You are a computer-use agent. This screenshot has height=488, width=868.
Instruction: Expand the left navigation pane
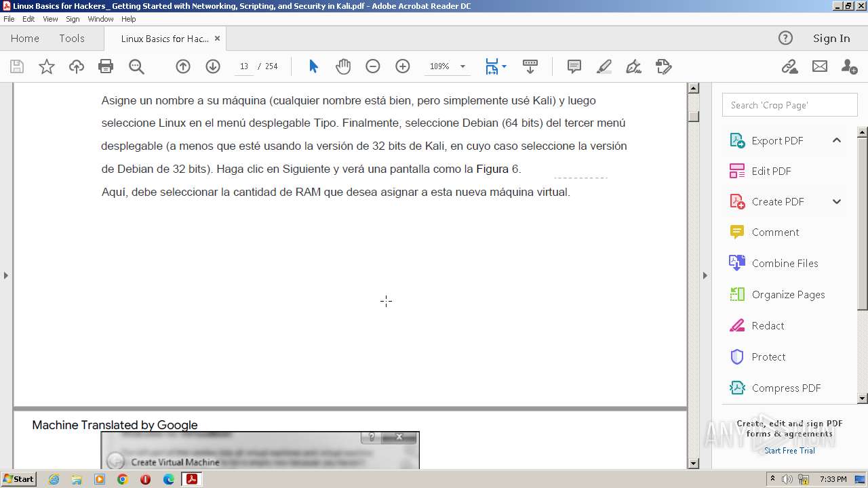6,275
